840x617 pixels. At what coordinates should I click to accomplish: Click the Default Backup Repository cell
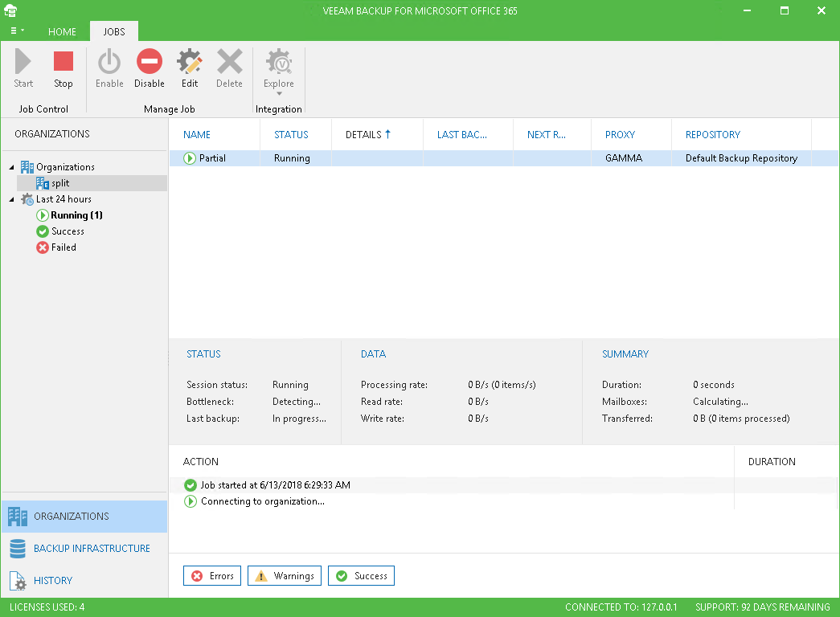click(741, 158)
